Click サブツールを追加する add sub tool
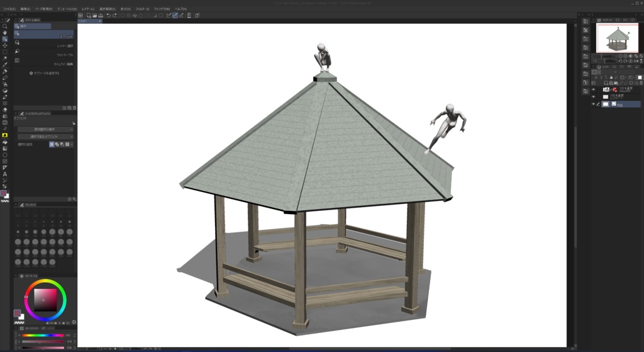Image resolution: width=644 pixels, height=352 pixels. [x=45, y=73]
